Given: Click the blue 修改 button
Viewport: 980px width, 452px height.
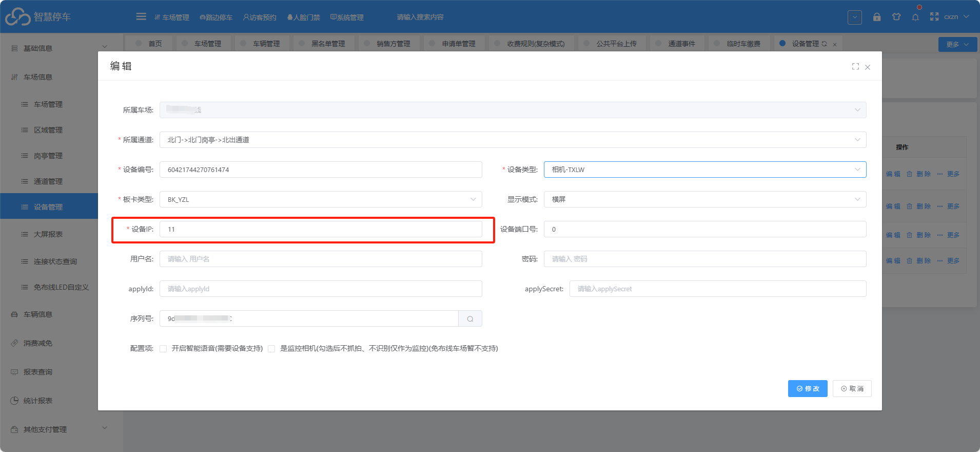Looking at the screenshot, I should [x=808, y=389].
